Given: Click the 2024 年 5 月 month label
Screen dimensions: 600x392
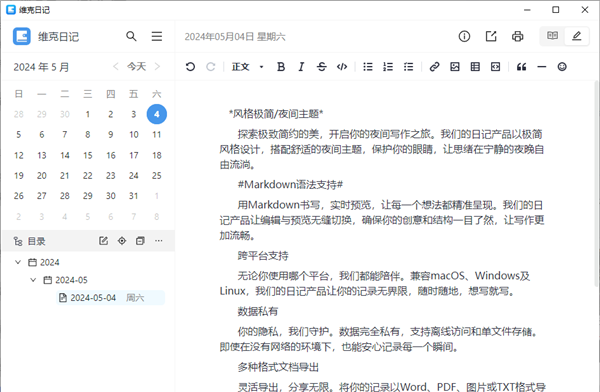Looking at the screenshot, I should click(x=41, y=67).
